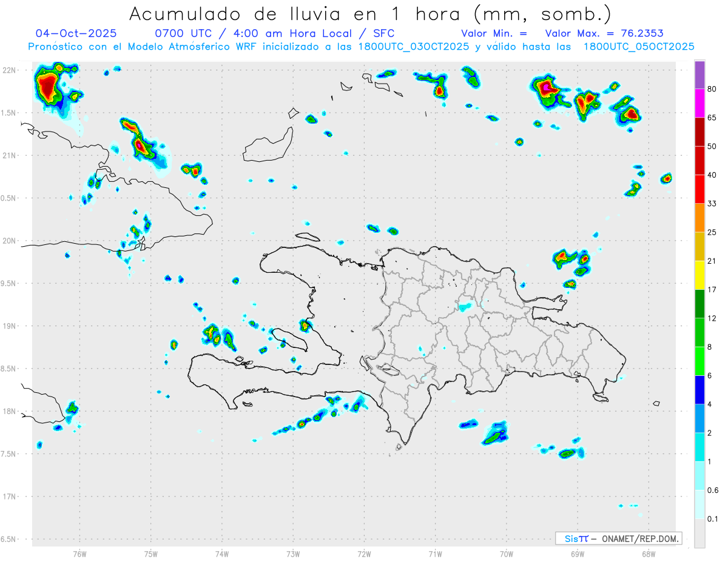Click the dark blue 4-6 legend segment
The image size is (728, 562).
(x=699, y=390)
